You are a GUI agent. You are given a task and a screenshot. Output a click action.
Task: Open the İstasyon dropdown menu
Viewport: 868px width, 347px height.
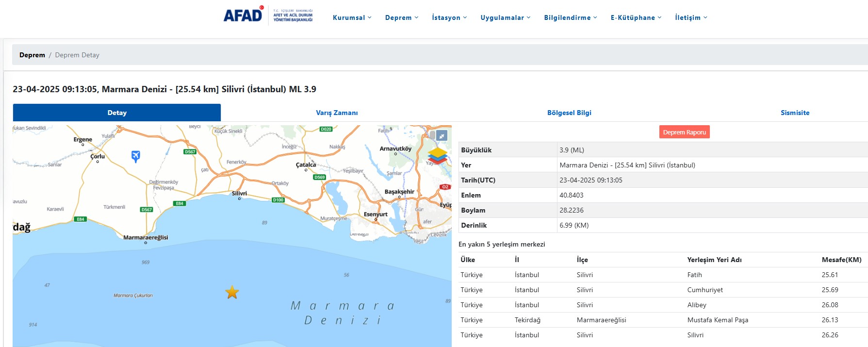click(449, 17)
